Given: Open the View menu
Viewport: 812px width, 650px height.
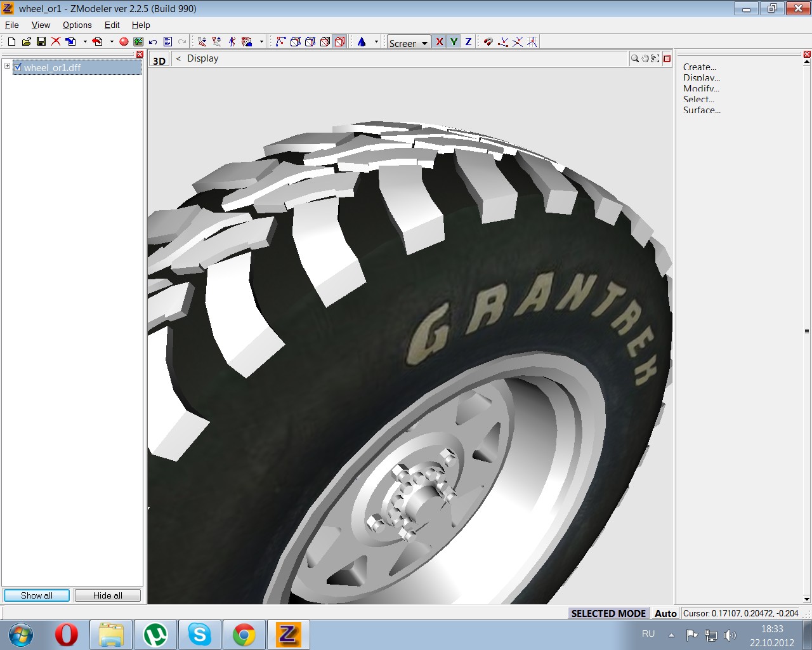Looking at the screenshot, I should [x=41, y=25].
